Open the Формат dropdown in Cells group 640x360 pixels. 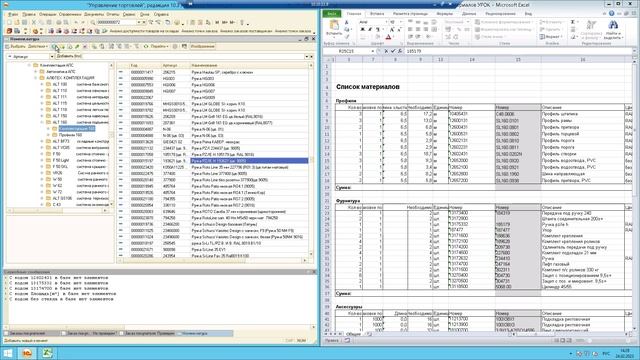coord(550,37)
